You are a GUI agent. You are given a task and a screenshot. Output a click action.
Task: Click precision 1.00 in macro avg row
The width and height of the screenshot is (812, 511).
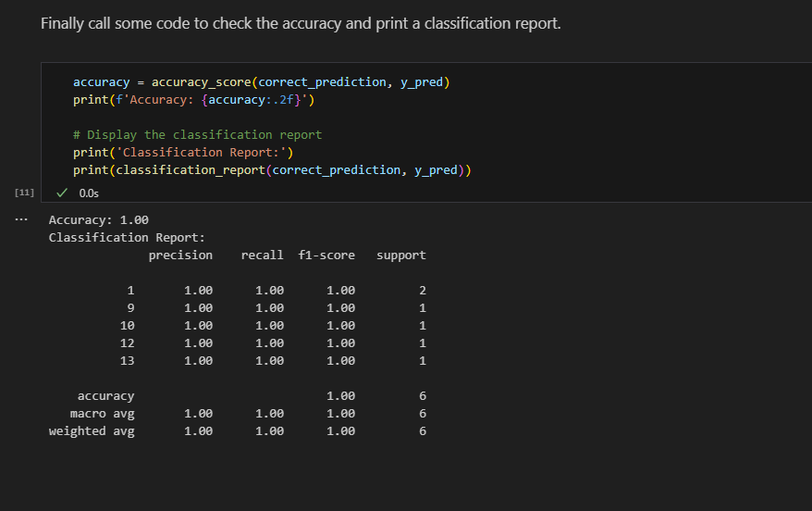point(198,414)
